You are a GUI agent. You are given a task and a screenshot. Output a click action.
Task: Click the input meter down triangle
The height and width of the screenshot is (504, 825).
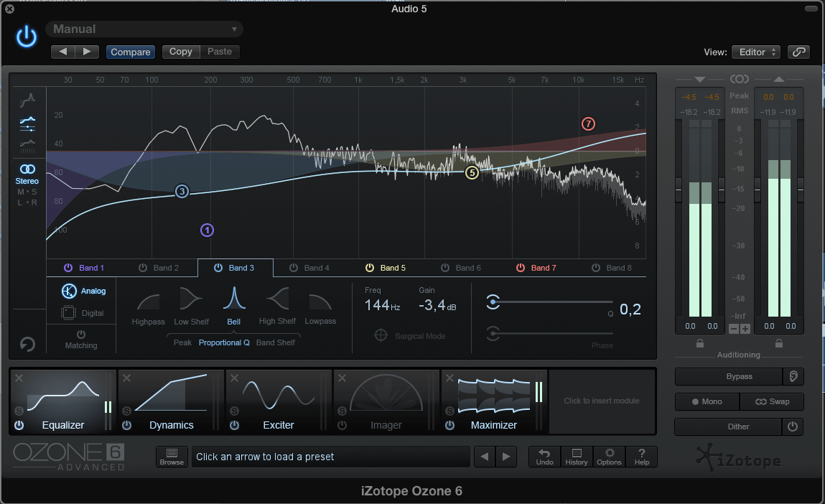coord(700,80)
